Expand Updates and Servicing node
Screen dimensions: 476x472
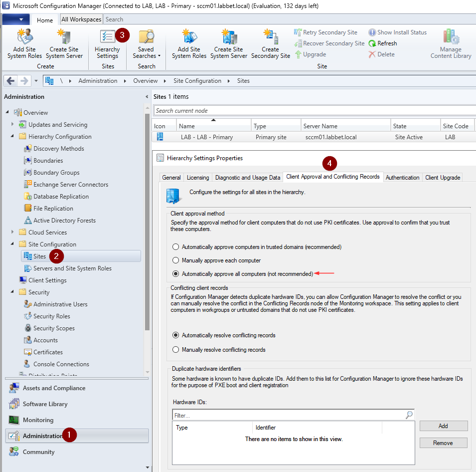(12, 124)
